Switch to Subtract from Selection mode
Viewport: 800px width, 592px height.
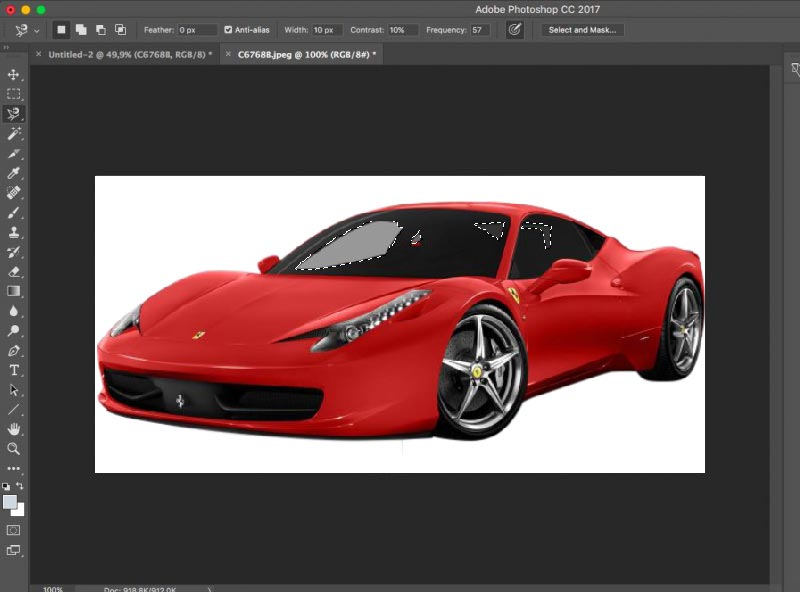coord(101,30)
